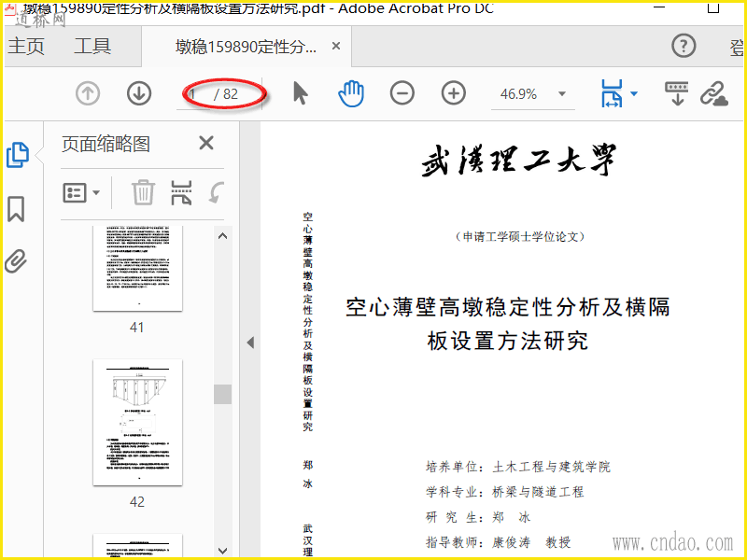Click the thesis title 空心薄壁高墩稳定性分析及横隔
Viewport: 747px width, 560px height.
tap(508, 307)
